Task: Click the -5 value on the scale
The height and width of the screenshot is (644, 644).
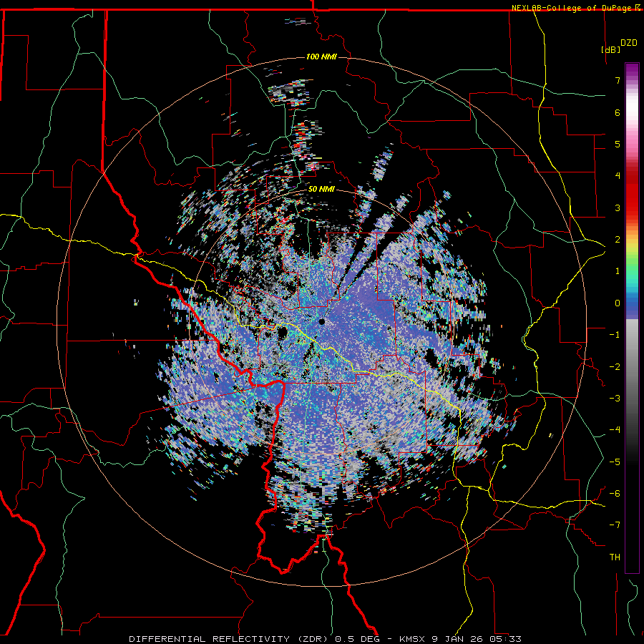Action: point(615,462)
